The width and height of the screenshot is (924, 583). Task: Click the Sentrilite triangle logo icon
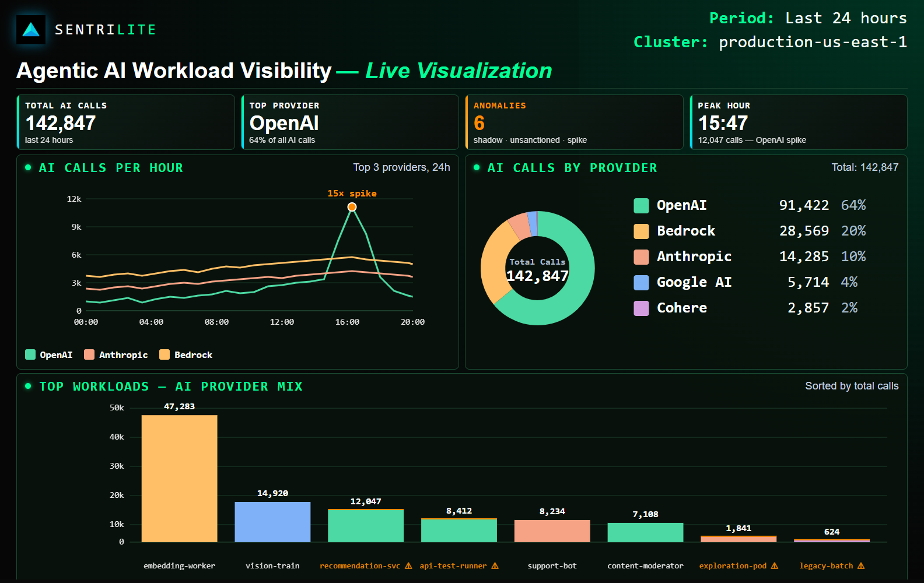point(31,30)
